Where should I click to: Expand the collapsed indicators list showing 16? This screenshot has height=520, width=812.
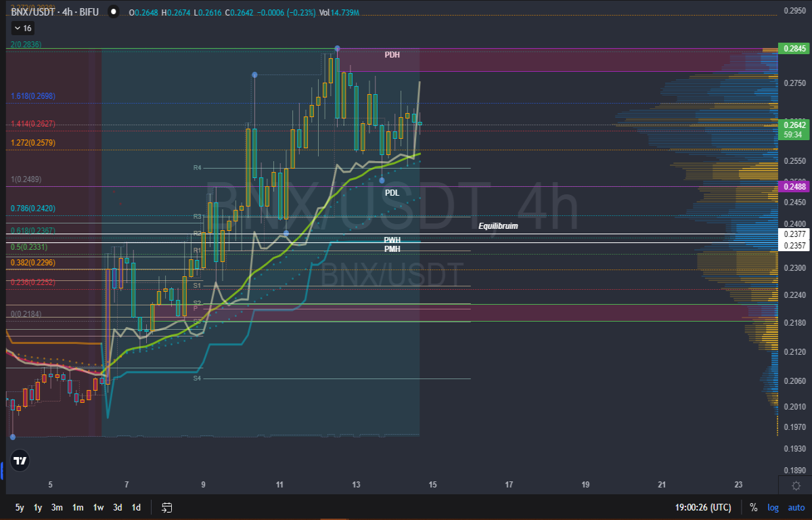point(22,28)
